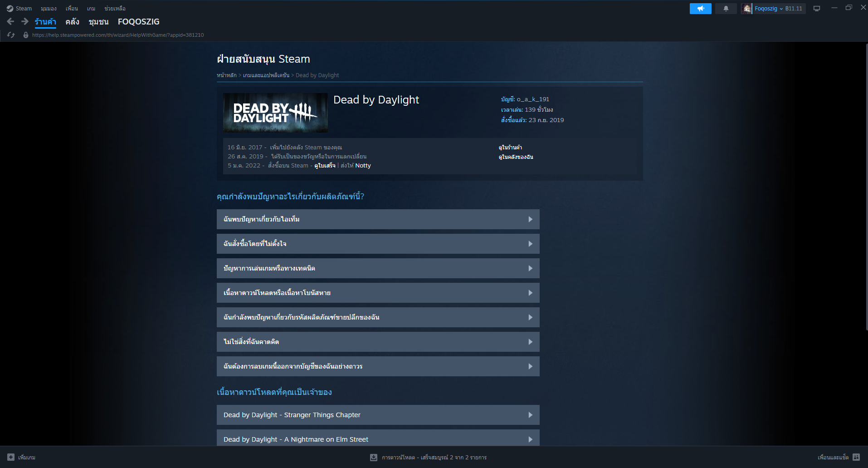
Task: Expand the retail product code problem option
Action: (x=378, y=317)
